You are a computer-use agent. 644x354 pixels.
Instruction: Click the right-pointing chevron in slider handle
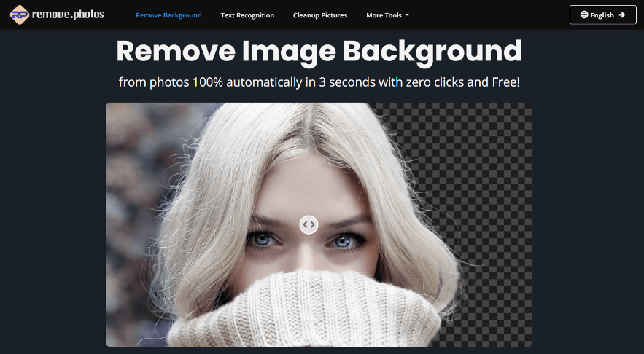click(x=313, y=225)
